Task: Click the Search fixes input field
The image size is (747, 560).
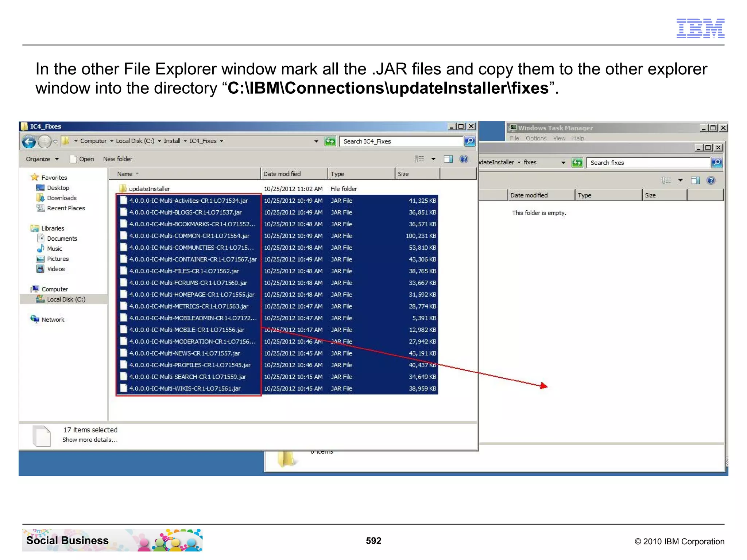Action: (648, 163)
